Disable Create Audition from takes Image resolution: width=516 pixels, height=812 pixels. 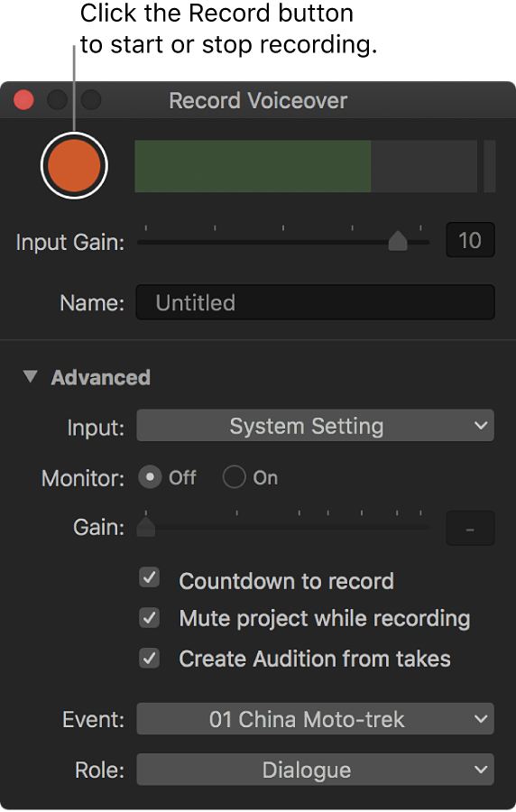pyautogui.click(x=150, y=658)
